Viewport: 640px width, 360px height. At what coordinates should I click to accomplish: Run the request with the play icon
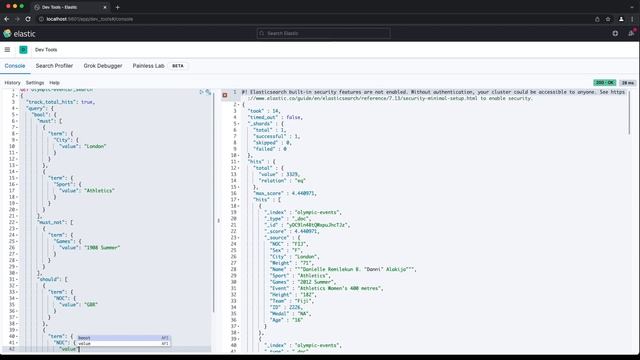[x=201, y=92]
